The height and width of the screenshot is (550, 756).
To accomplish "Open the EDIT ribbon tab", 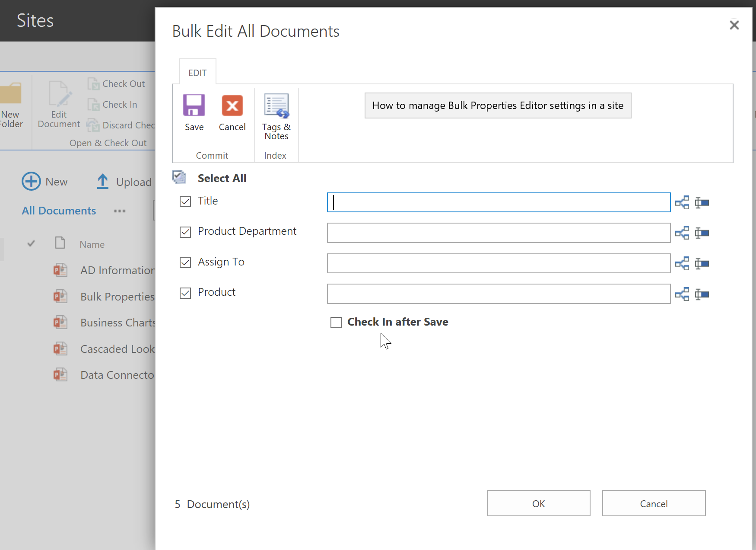I will click(197, 73).
